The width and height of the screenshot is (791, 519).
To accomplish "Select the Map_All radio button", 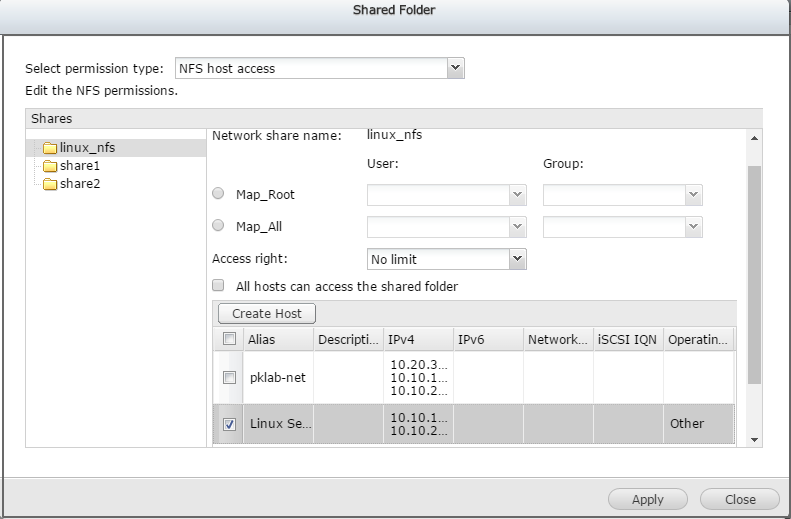I will 219,227.
